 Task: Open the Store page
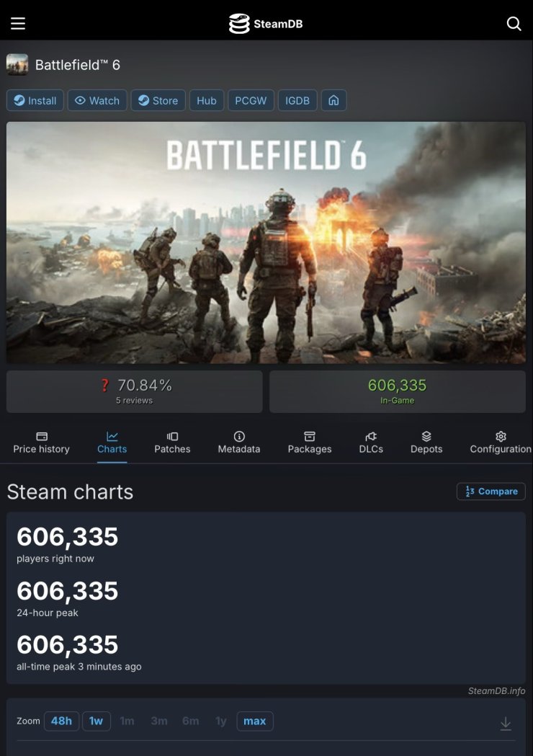pos(158,100)
